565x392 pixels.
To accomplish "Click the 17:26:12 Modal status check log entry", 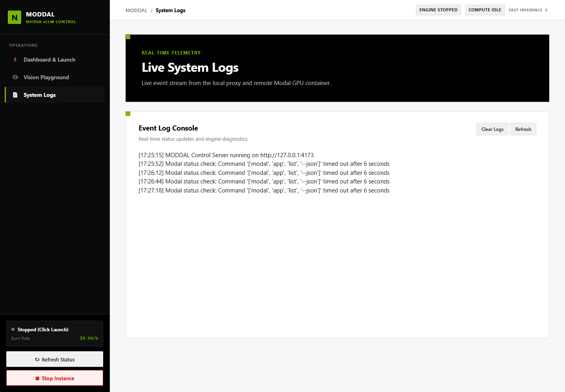I will pyautogui.click(x=264, y=173).
